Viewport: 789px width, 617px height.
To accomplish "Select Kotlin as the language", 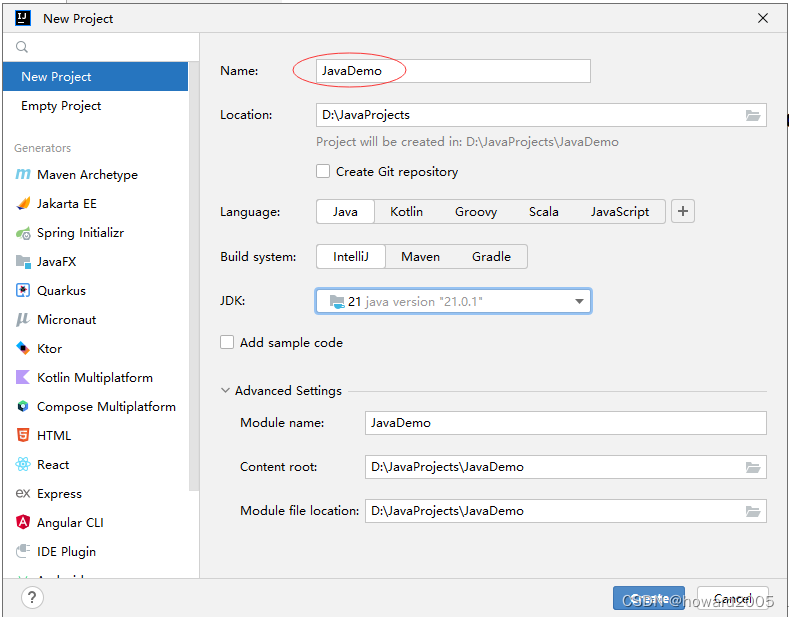I will tap(407, 211).
